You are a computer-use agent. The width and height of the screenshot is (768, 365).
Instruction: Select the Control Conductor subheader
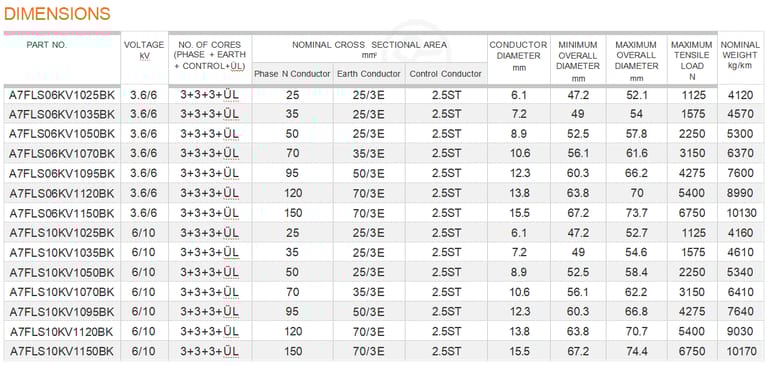tap(446, 74)
